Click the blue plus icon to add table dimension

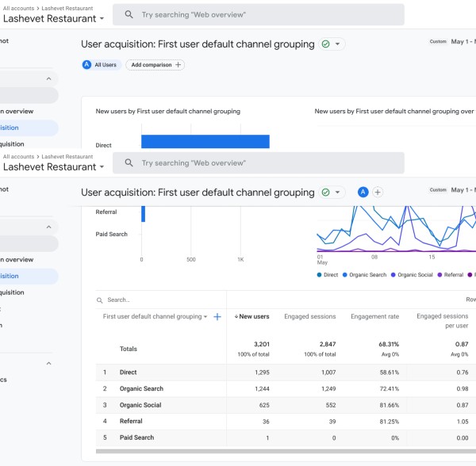[x=217, y=317]
